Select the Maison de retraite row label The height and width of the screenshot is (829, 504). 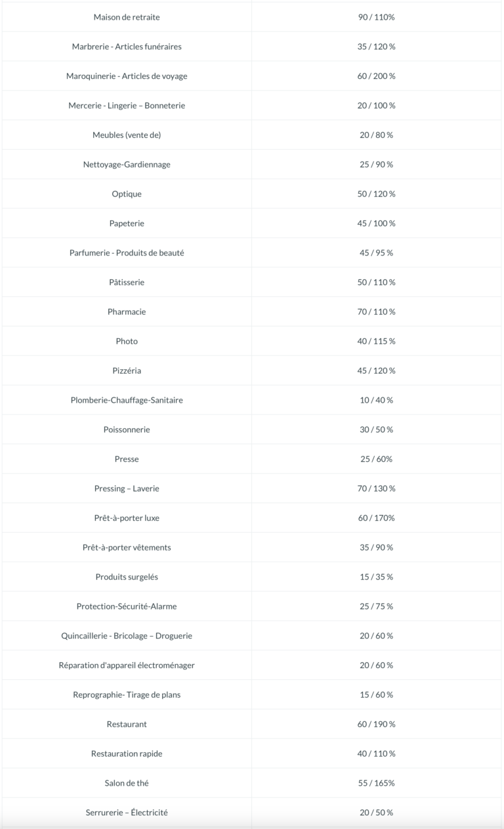click(x=127, y=17)
